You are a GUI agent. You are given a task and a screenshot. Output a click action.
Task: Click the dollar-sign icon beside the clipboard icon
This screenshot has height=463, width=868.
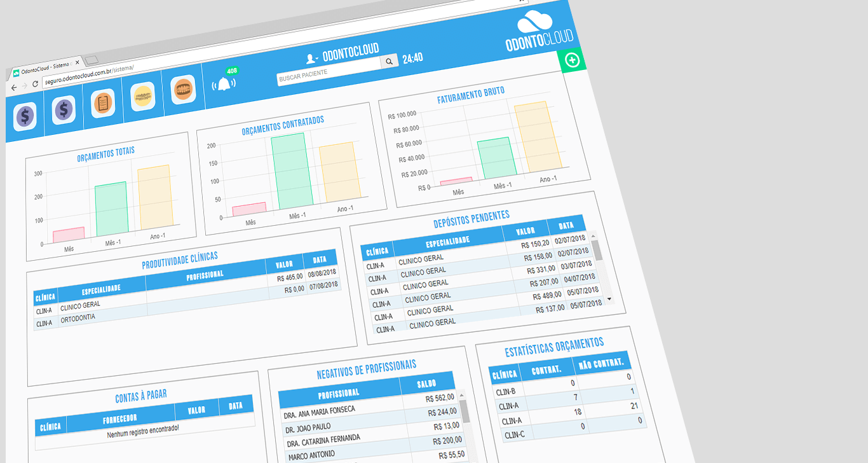pos(64,109)
